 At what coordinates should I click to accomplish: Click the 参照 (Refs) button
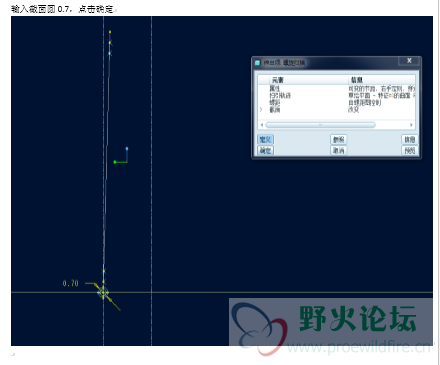(x=338, y=139)
